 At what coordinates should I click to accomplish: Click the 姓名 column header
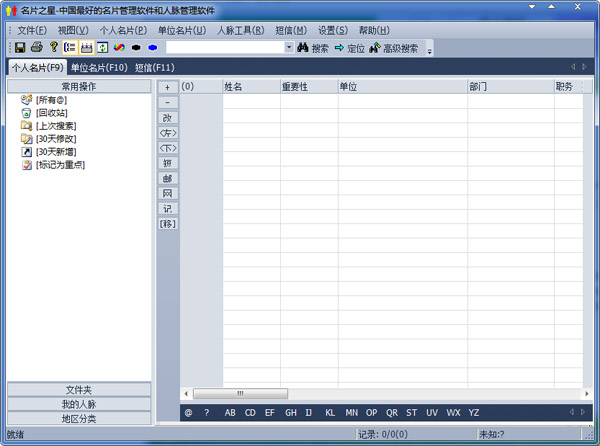pyautogui.click(x=251, y=87)
